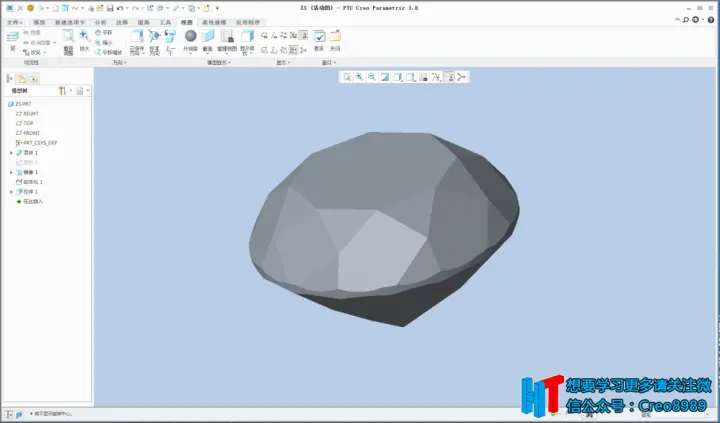
Task: Open the 文件 menu
Action: coord(14,22)
